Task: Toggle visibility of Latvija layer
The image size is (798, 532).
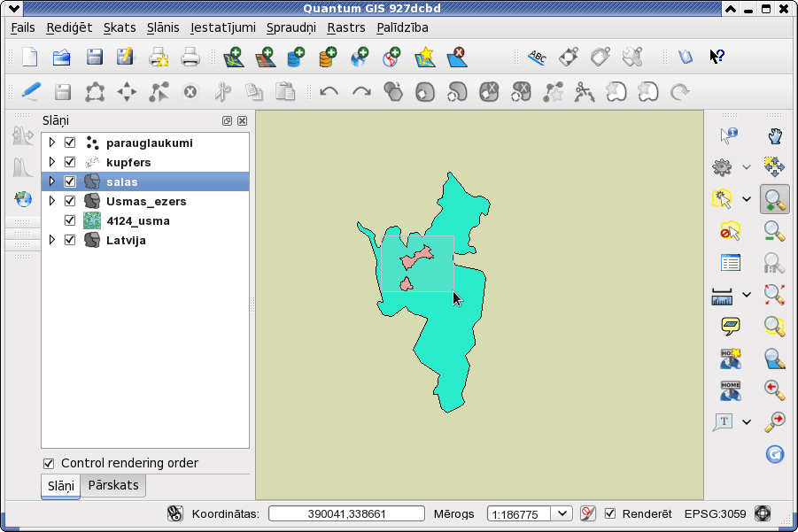Action: click(x=70, y=240)
